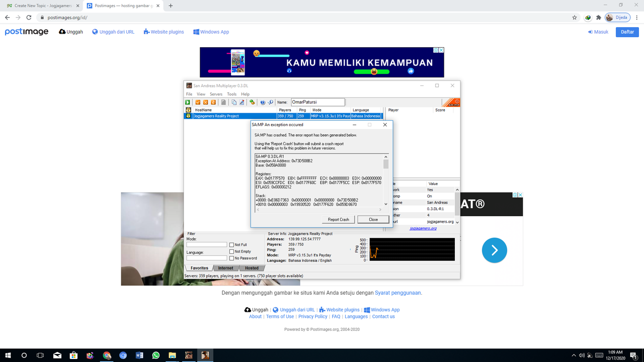Click the Report Crash button
This screenshot has width=644, height=362.
pyautogui.click(x=338, y=219)
